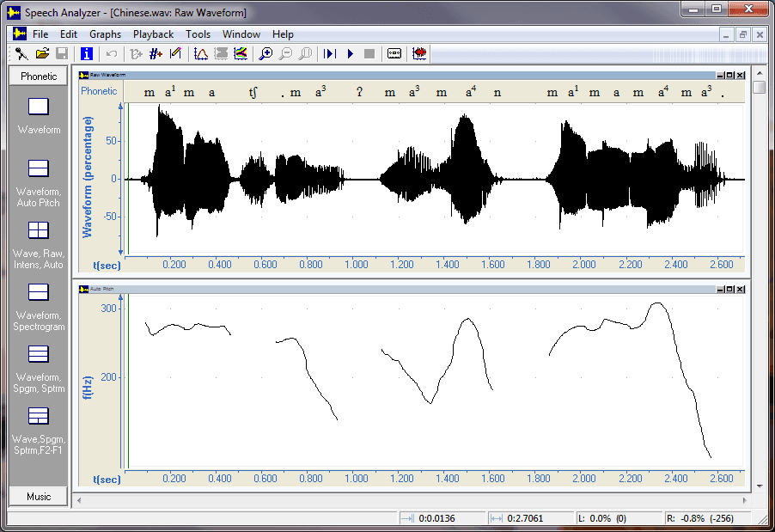This screenshot has height=532, width=775.
Task: Pick the Wave, Raw, Intens, Auto layout
Action: click(38, 238)
